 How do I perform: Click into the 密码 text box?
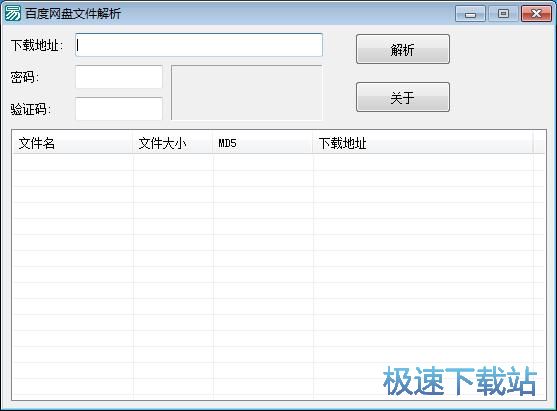click(x=119, y=77)
